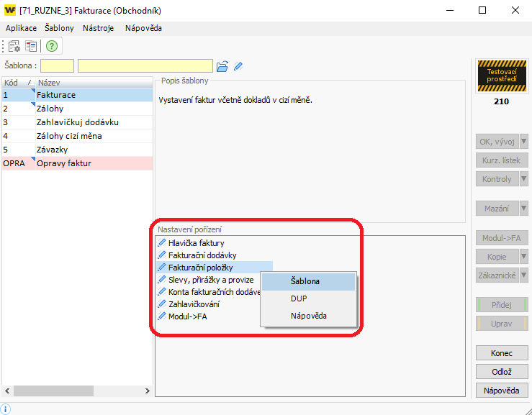Click the open folder icon beside Šablona
Screen dimensions: 532x415
click(222, 66)
